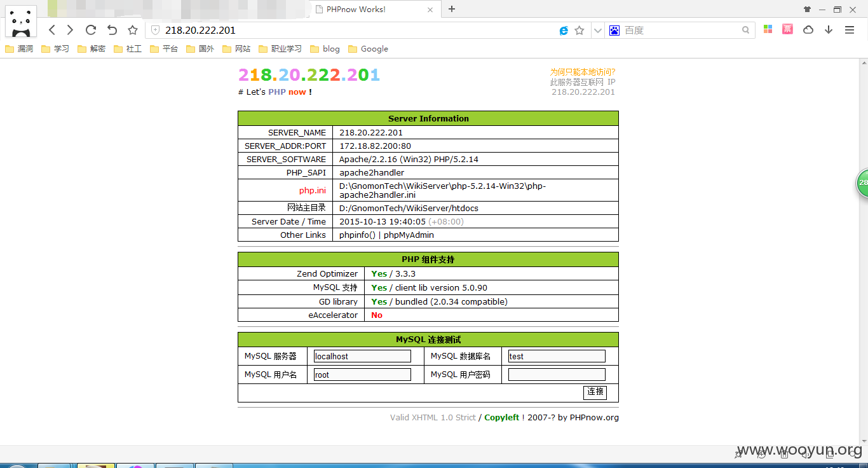Click the 连接 connect button
This screenshot has height=468, width=868.
(x=595, y=392)
